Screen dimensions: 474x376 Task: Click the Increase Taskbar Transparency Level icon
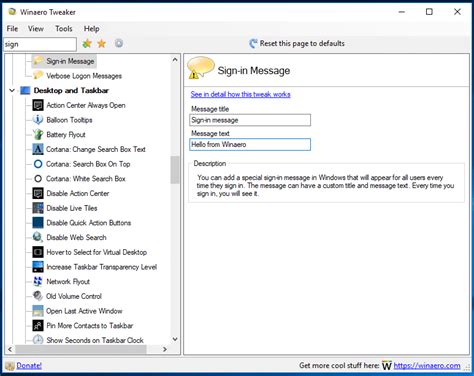pos(38,267)
